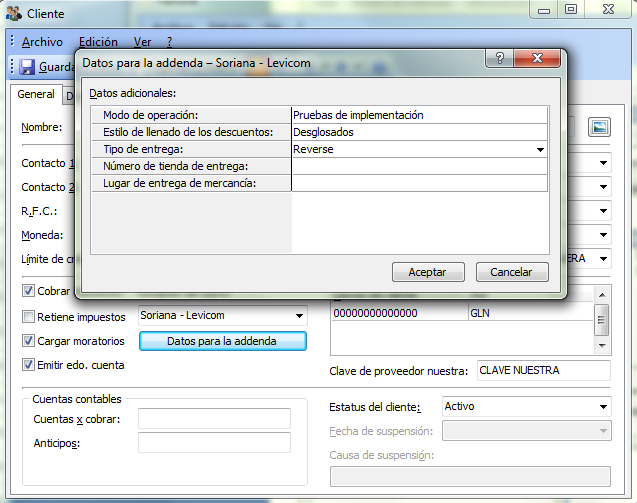Toggle the Cobrar checkbox
The image size is (637, 503).
point(28,291)
